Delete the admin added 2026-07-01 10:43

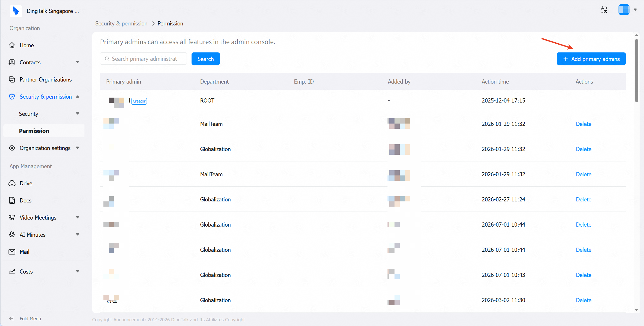click(x=583, y=275)
